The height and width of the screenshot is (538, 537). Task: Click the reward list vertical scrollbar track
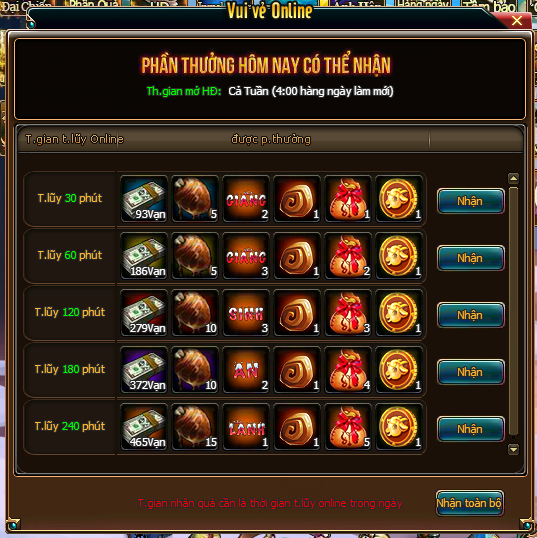coord(513,312)
